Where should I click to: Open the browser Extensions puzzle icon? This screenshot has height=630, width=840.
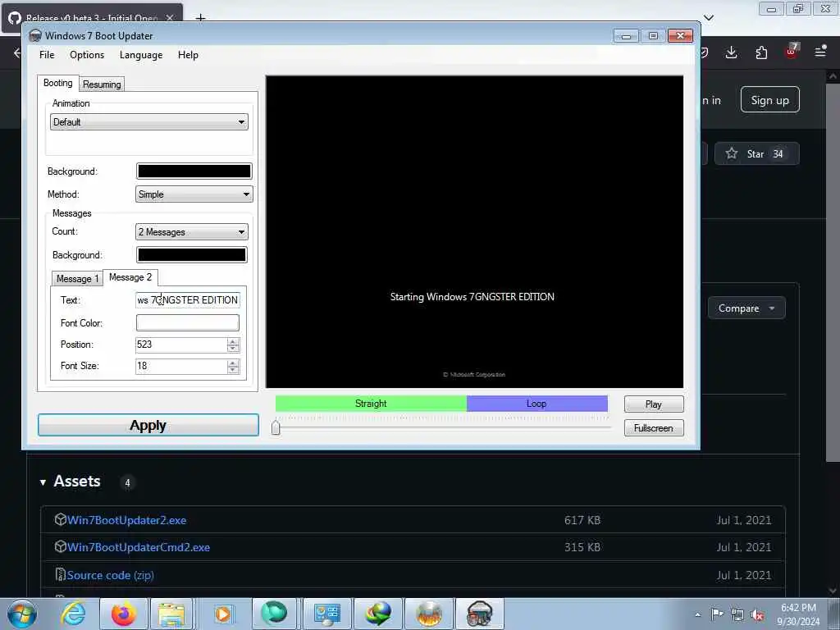click(761, 52)
